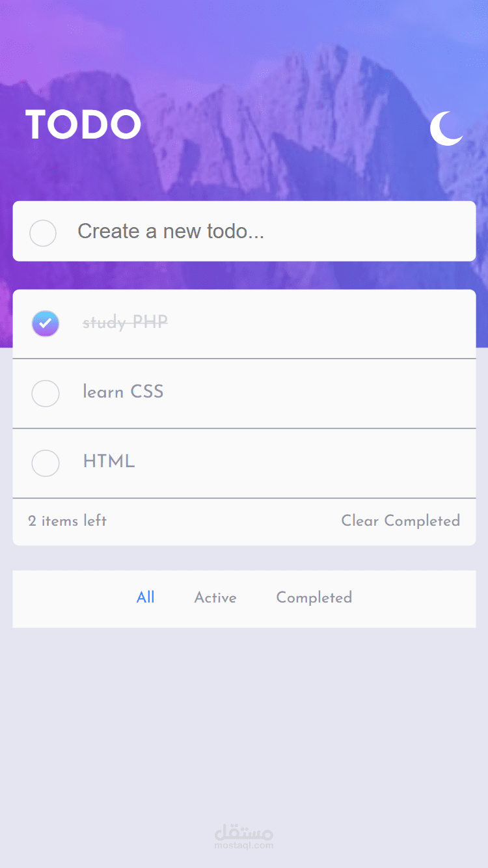Uncheck the completed study PHP checkbox
The width and height of the screenshot is (488, 868).
(46, 323)
